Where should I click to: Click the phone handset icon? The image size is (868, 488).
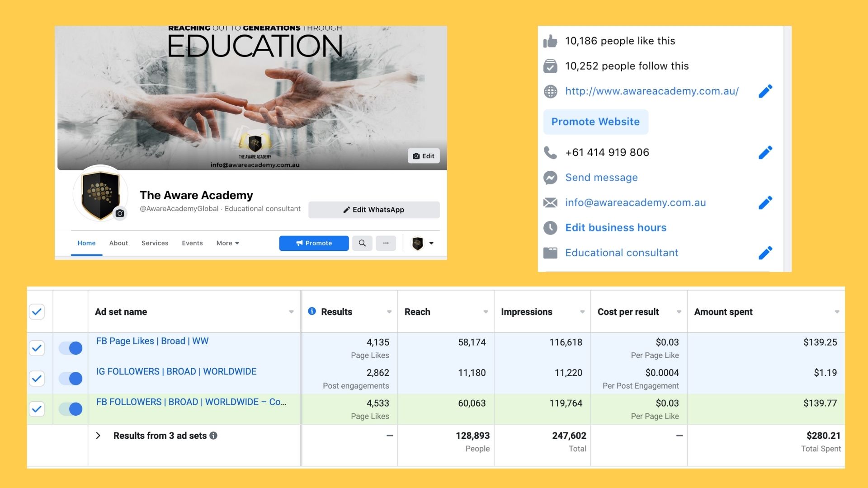[550, 152]
